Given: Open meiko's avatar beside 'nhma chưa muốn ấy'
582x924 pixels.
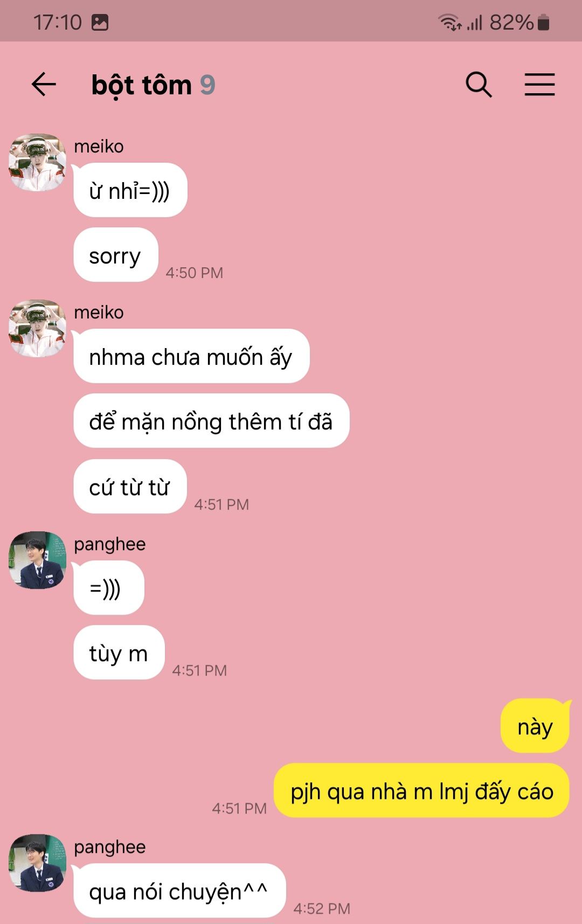Looking at the screenshot, I should pos(37,329).
